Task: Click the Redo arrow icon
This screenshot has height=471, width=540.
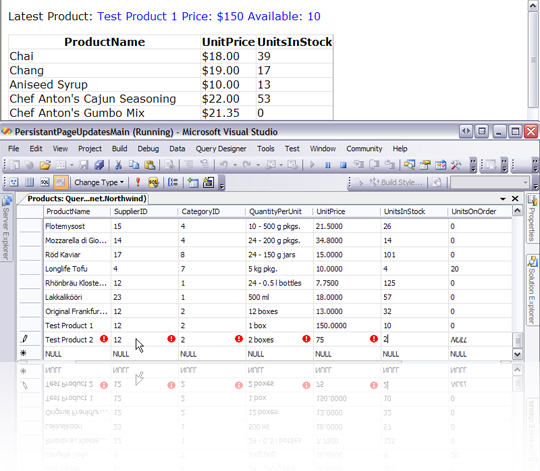Action: tap(247, 165)
